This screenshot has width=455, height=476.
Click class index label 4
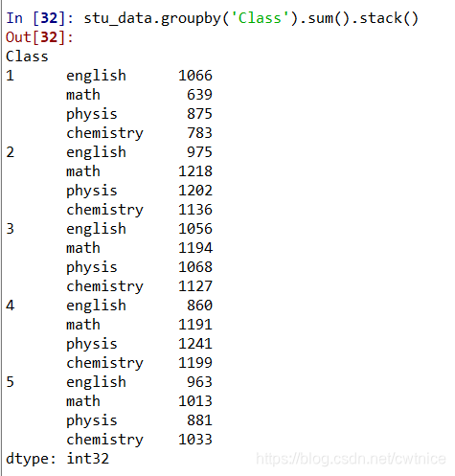coord(11,306)
